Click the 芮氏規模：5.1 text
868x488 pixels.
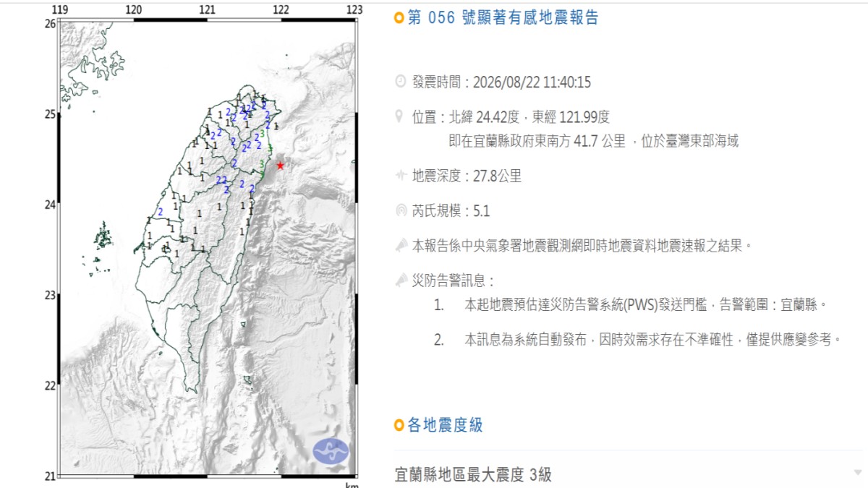[451, 211]
